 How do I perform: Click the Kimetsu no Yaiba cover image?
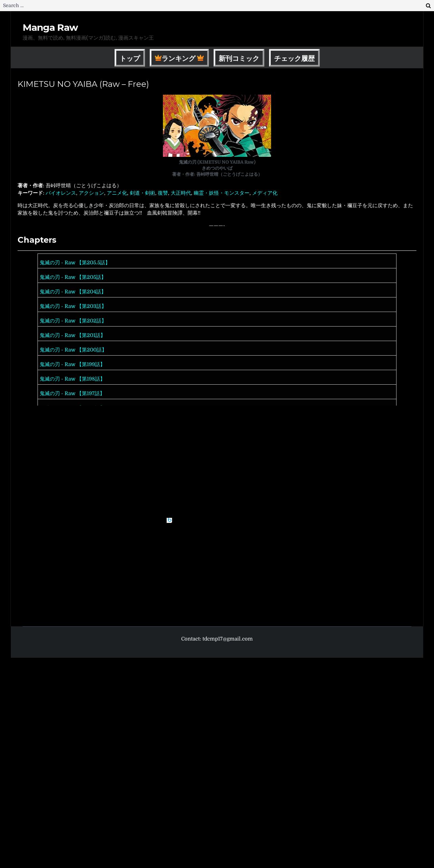(x=217, y=126)
